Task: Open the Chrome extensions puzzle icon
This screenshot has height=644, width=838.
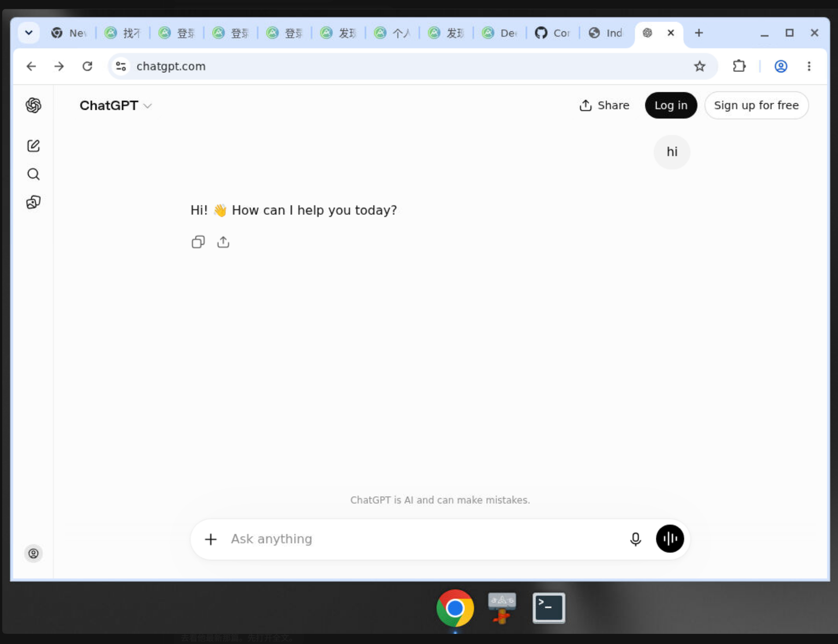Action: (739, 66)
